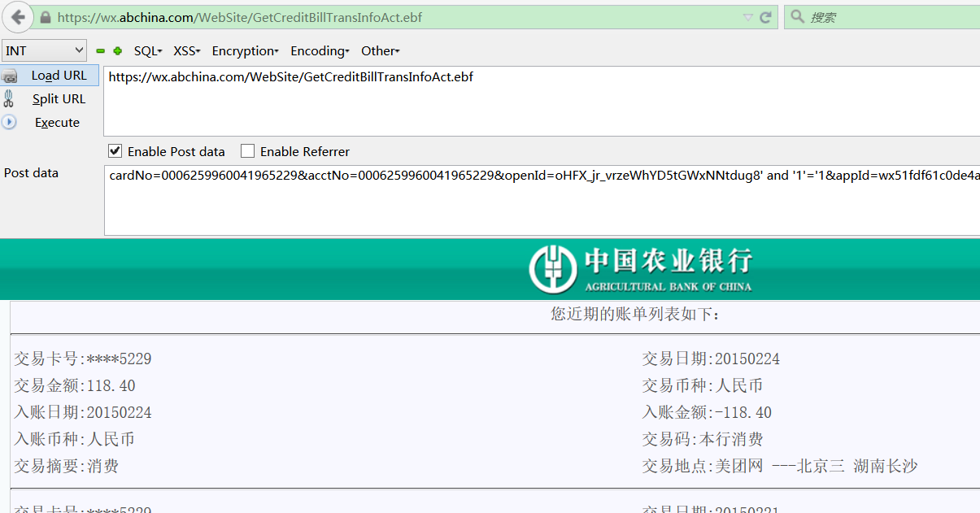This screenshot has width=980, height=513.
Task: Open the INT type dropdown
Action: [44, 50]
